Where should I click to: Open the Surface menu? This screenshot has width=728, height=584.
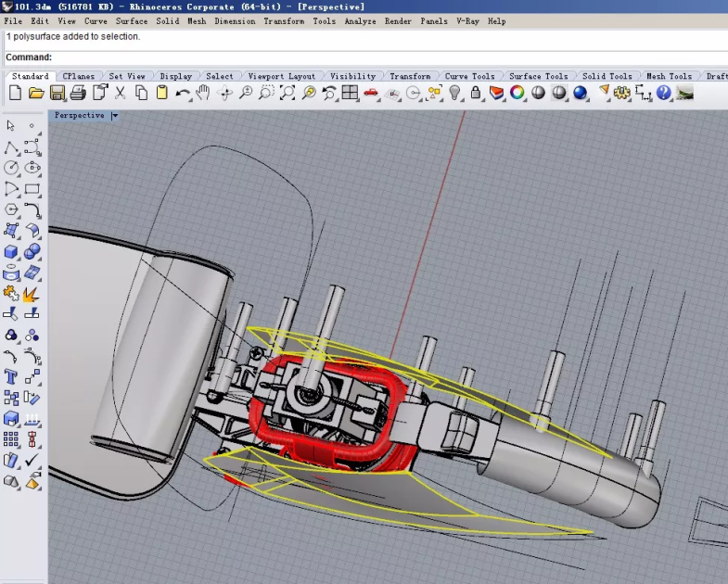point(131,20)
